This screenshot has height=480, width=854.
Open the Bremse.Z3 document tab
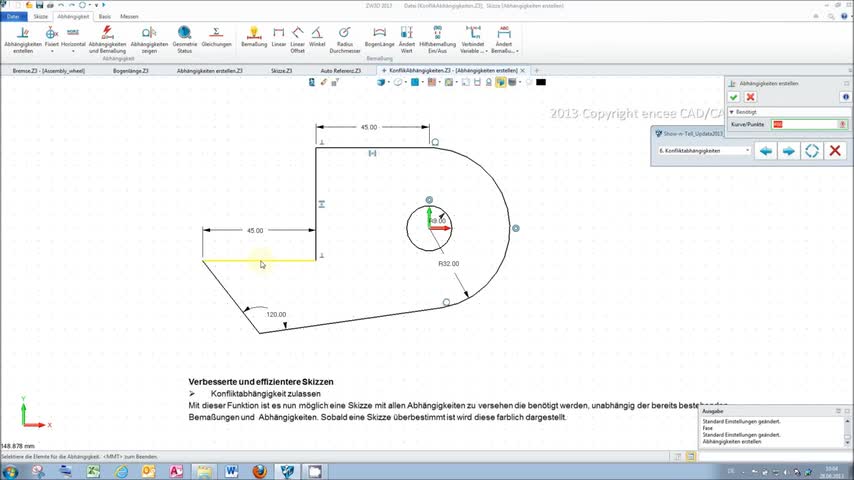(x=49, y=71)
